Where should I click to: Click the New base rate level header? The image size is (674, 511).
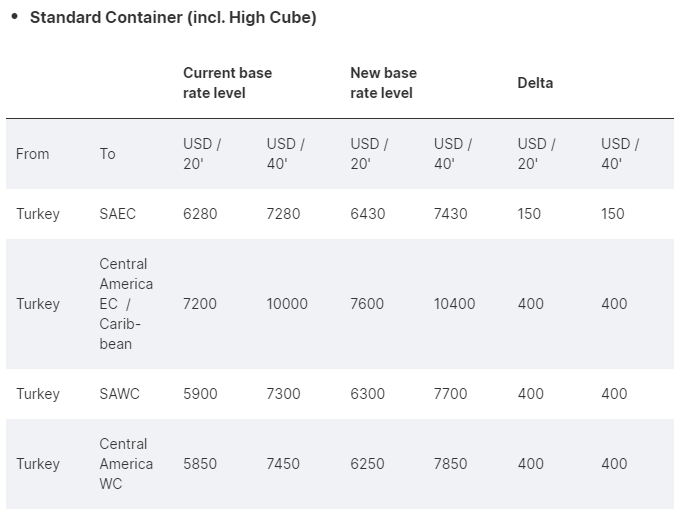click(x=383, y=83)
